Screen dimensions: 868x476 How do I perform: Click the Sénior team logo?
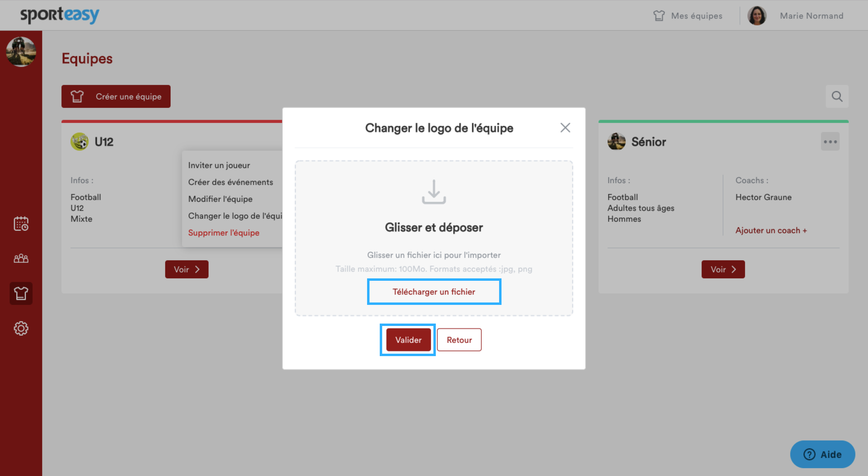(616, 142)
